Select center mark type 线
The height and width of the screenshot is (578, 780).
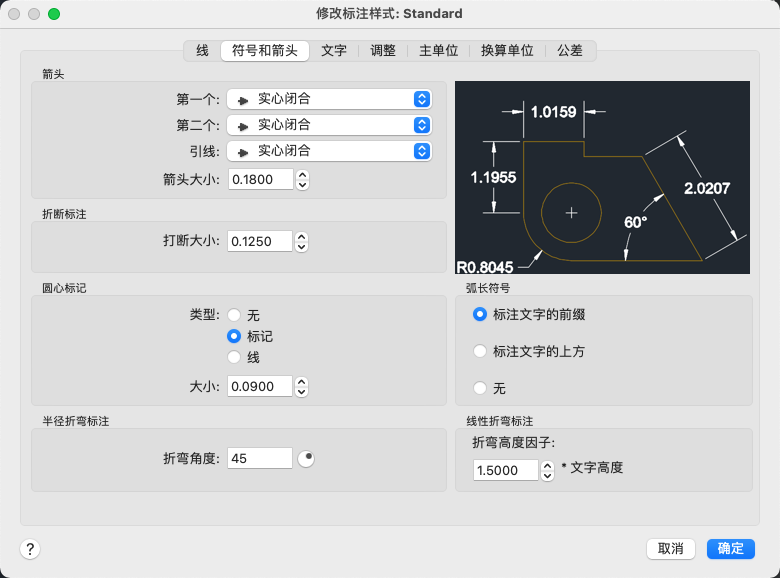pos(234,357)
